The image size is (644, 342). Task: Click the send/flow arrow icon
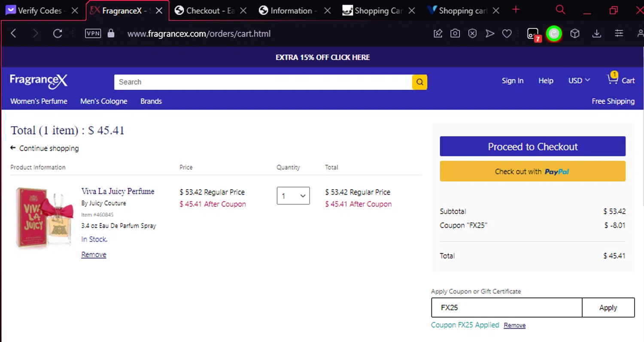[x=490, y=34]
